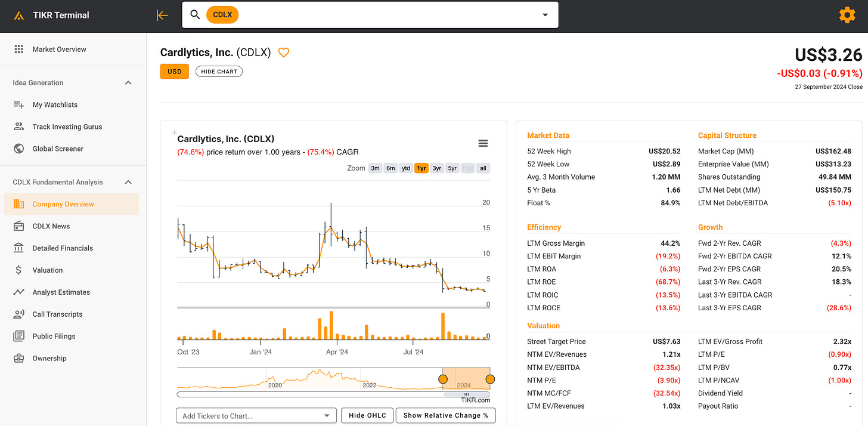Image resolution: width=868 pixels, height=426 pixels.
Task: Open Track Investing Gurus page
Action: pos(67,126)
